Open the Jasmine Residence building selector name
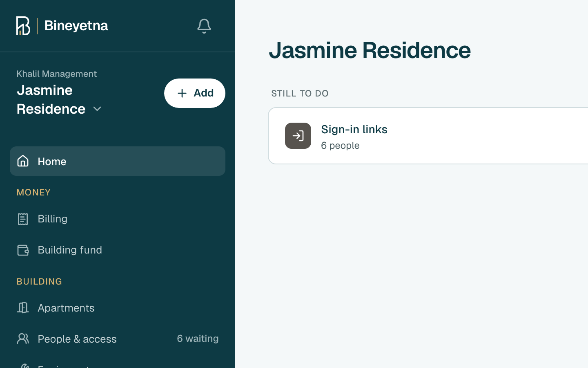 point(51,99)
